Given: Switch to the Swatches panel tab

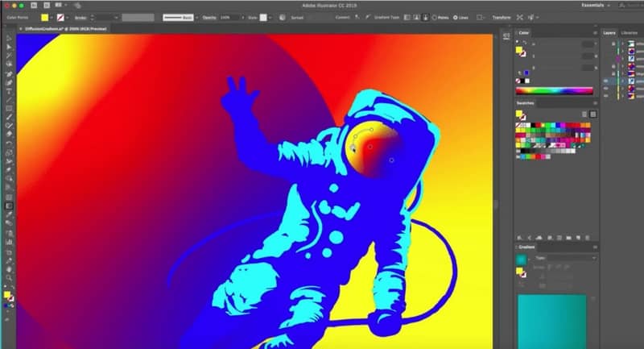Looking at the screenshot, I should (x=525, y=103).
